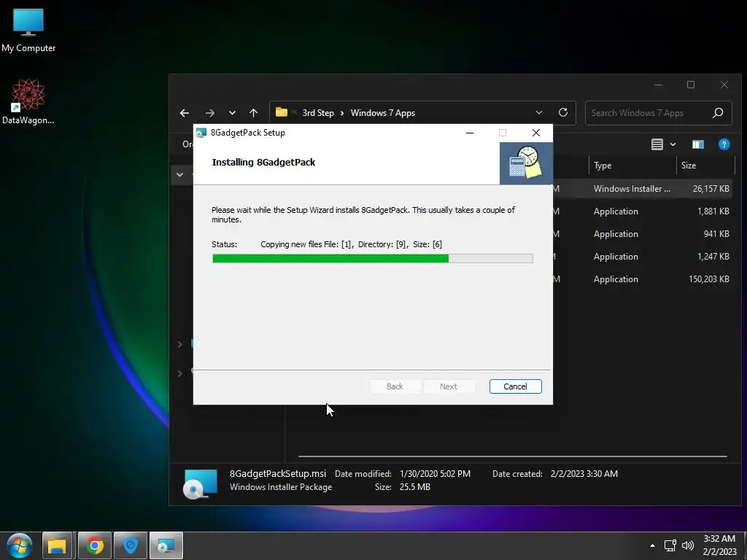Change the view layout icon
This screenshot has width=747, height=560.
click(657, 144)
